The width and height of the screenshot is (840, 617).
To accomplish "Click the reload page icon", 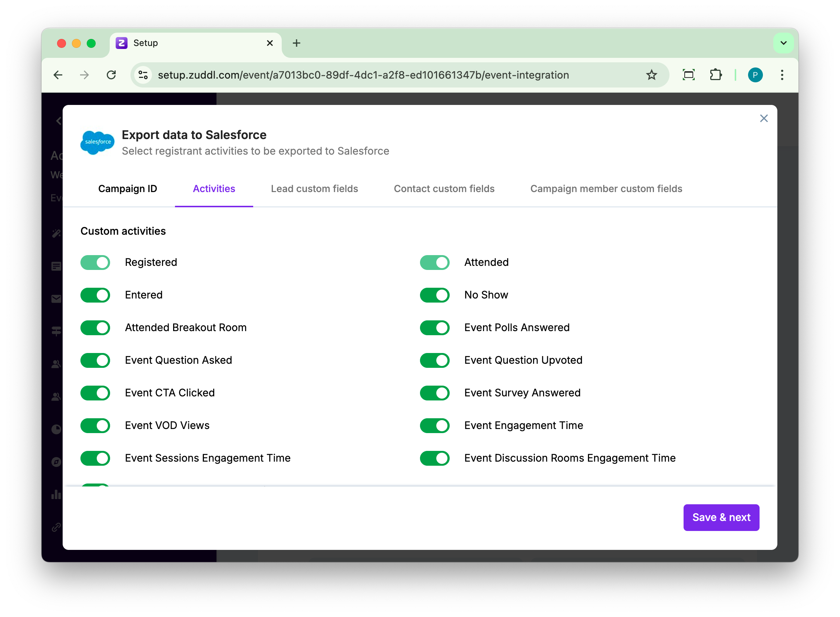I will pyautogui.click(x=111, y=75).
